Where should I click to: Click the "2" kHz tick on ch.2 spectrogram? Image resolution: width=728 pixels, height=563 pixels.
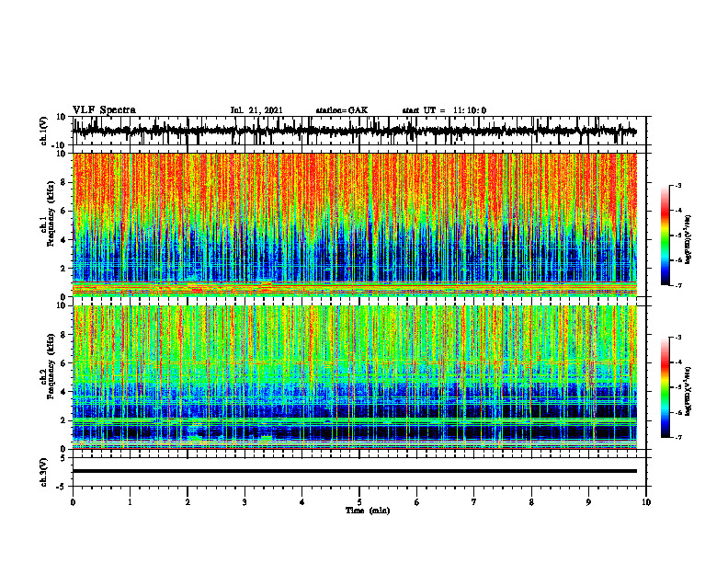pyautogui.click(x=64, y=420)
